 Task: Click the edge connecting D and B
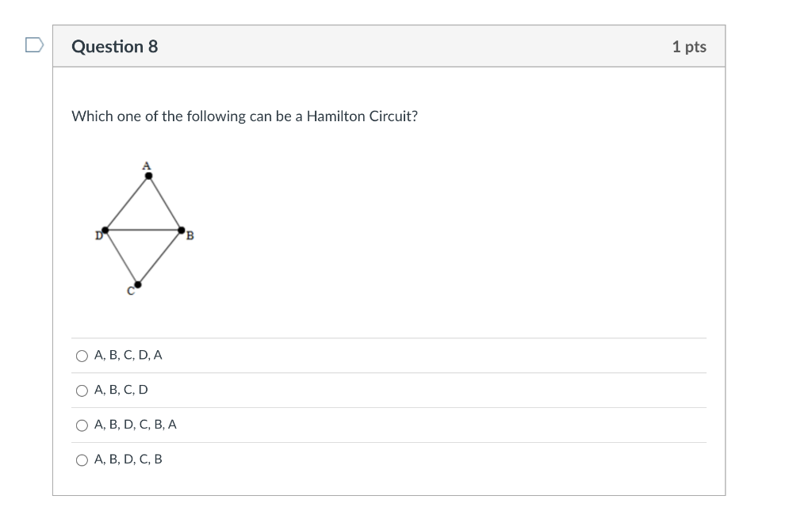pyautogui.click(x=142, y=230)
